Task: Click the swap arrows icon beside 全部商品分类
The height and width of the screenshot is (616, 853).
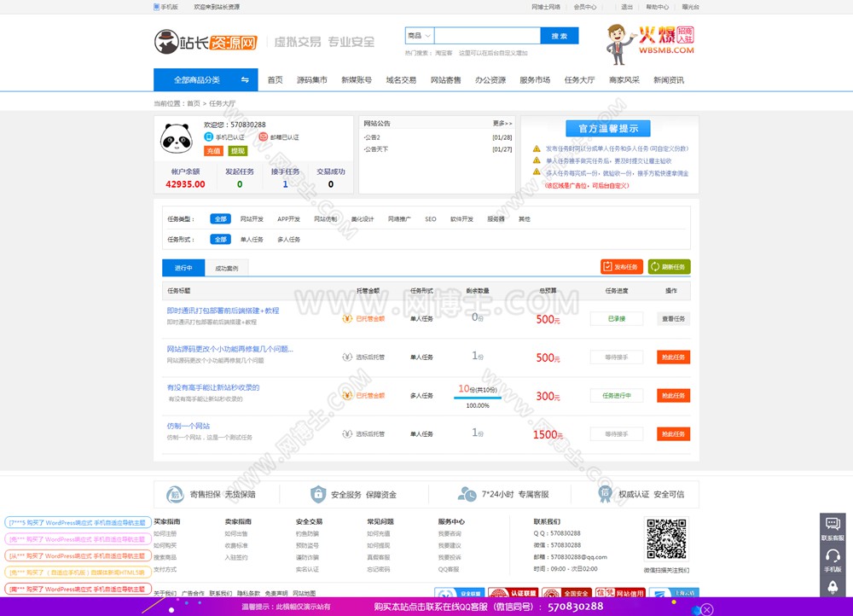Action: tap(245, 80)
